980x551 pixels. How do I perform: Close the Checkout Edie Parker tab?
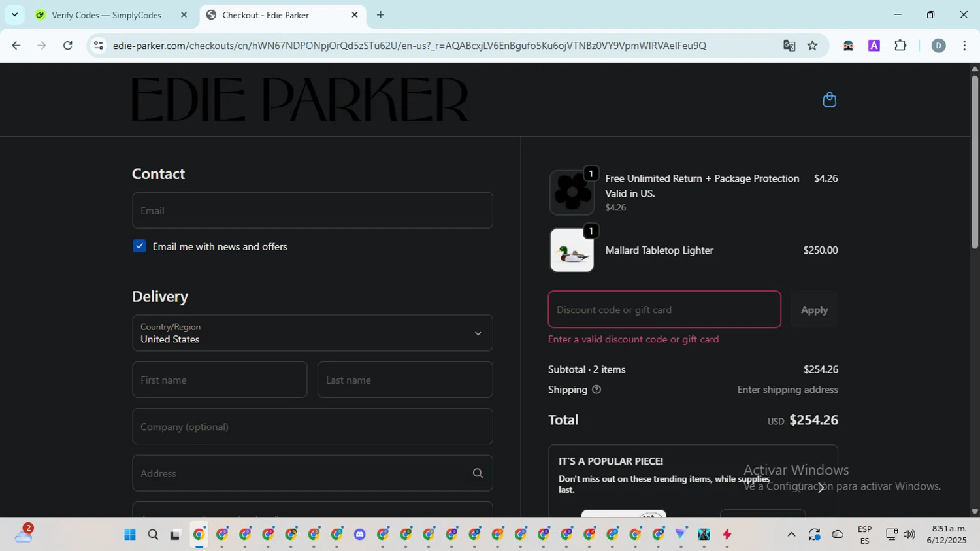(x=355, y=15)
